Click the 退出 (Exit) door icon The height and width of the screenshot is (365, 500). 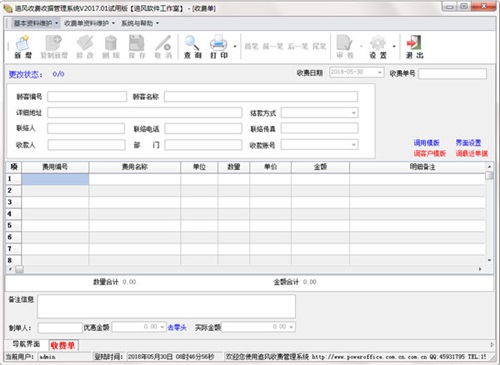414,47
